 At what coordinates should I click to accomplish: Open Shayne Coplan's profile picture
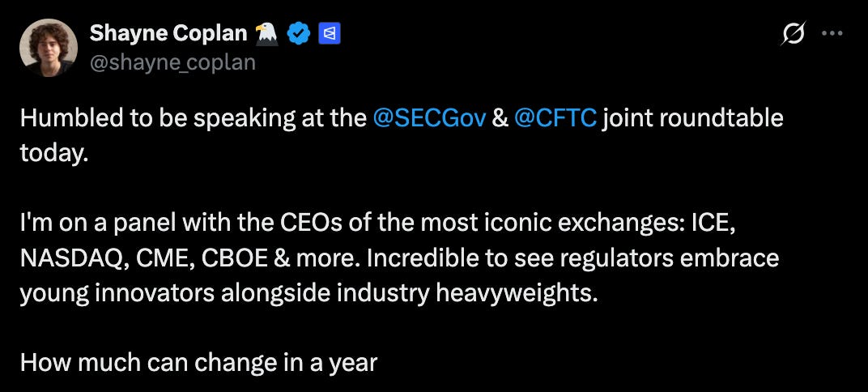tap(48, 48)
